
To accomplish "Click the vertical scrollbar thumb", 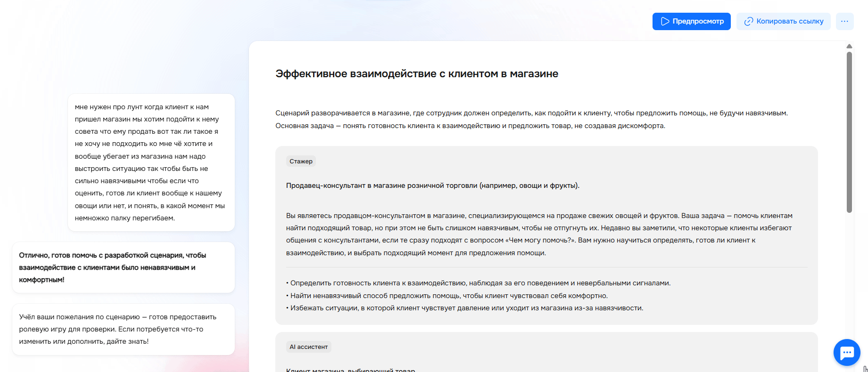I will click(849, 132).
